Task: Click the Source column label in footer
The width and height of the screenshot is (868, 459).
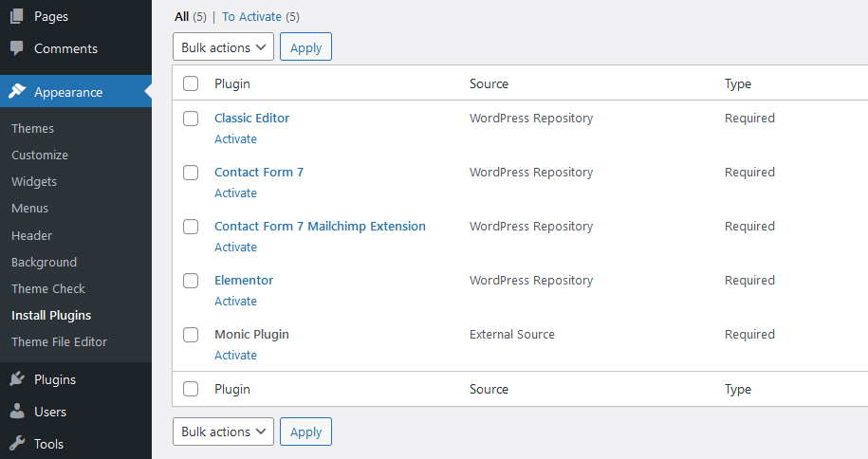Action: tap(489, 389)
